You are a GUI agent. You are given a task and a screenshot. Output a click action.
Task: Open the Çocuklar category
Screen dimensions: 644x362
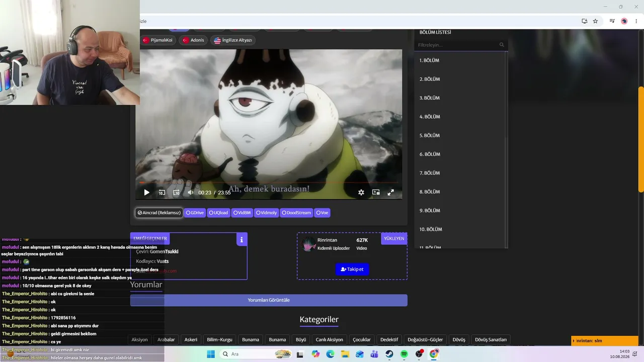click(362, 339)
